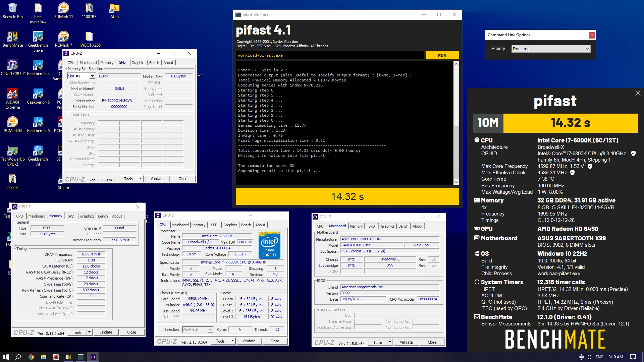Click the scrollbar down arrow in pifast console
The width and height of the screenshot is (644, 362).
pyautogui.click(x=456, y=182)
